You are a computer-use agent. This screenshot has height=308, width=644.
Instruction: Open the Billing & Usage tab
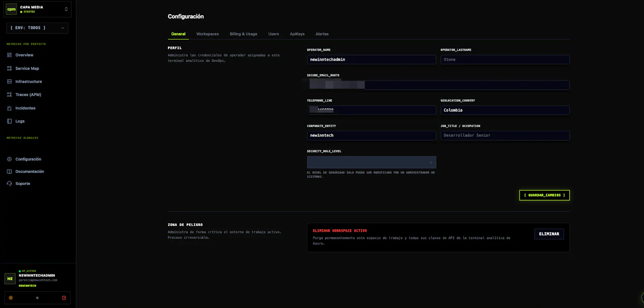click(244, 34)
